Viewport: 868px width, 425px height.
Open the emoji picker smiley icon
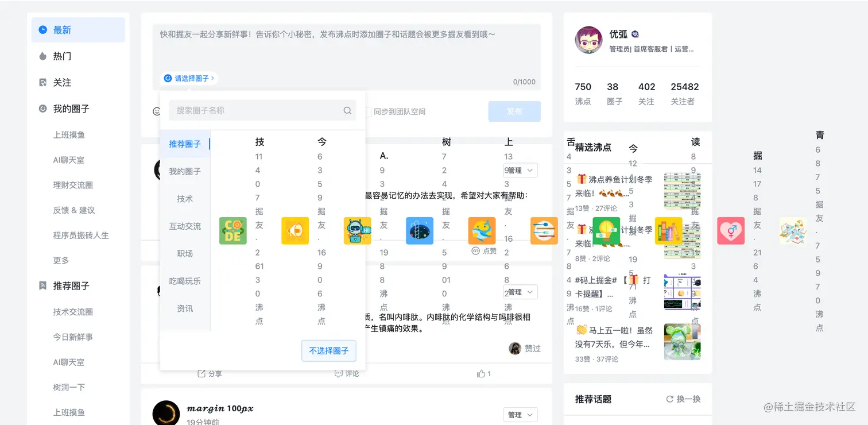pyautogui.click(x=156, y=111)
